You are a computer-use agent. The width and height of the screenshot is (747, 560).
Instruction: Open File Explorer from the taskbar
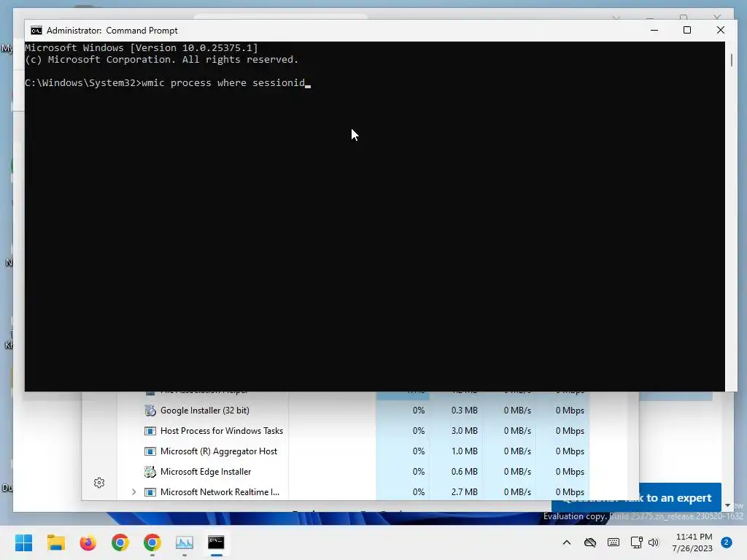55,542
